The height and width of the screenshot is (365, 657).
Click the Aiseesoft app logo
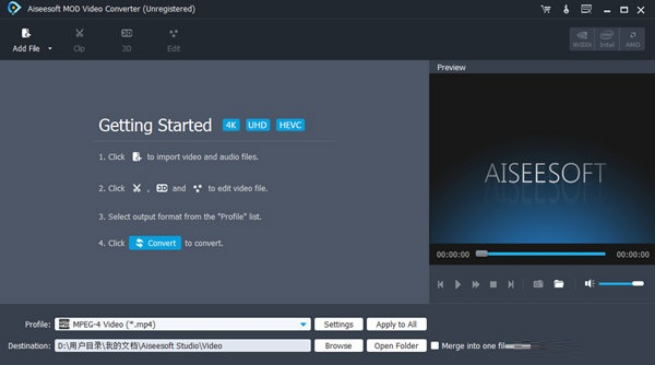[14, 8]
